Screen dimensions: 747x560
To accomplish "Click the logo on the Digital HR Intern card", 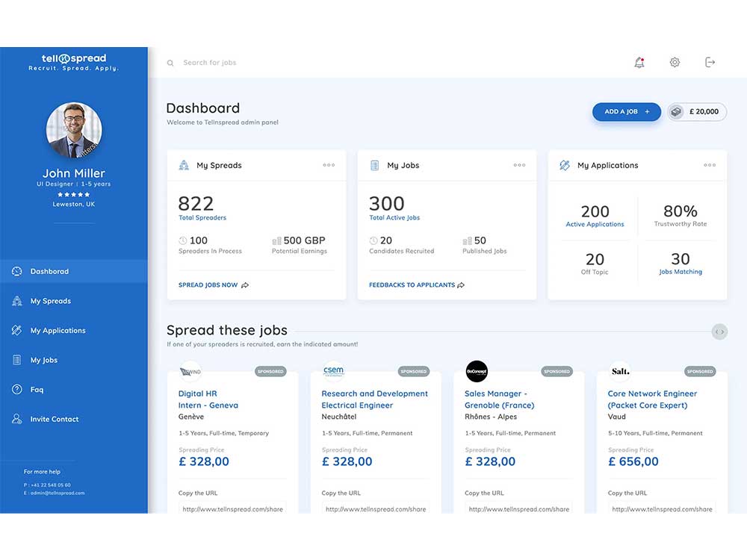I will pyautogui.click(x=190, y=371).
